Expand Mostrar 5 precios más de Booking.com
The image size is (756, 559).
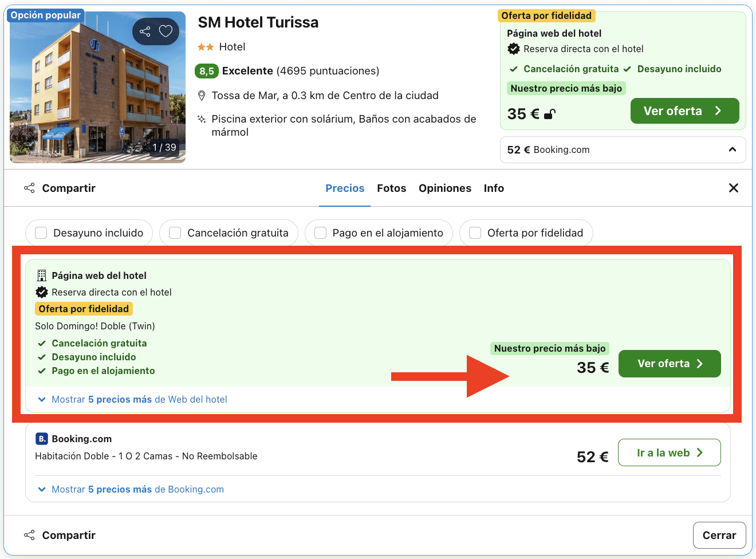(x=131, y=489)
